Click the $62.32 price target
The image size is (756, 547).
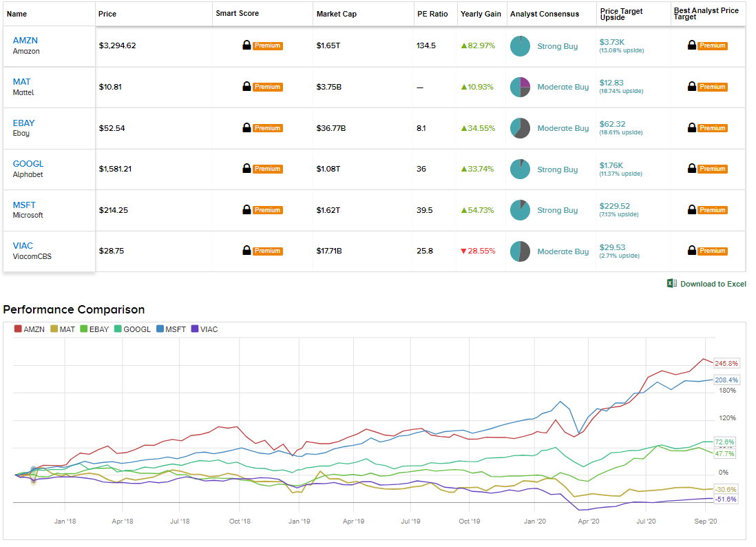pyautogui.click(x=612, y=124)
